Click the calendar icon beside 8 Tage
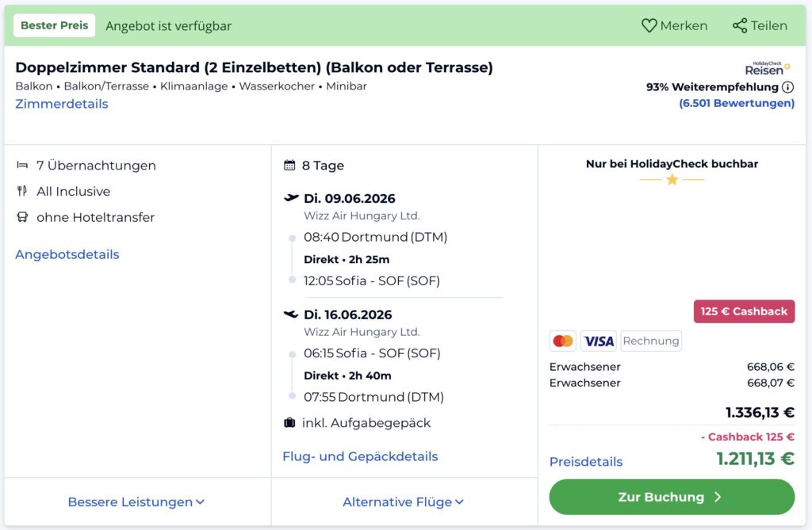 [x=288, y=165]
